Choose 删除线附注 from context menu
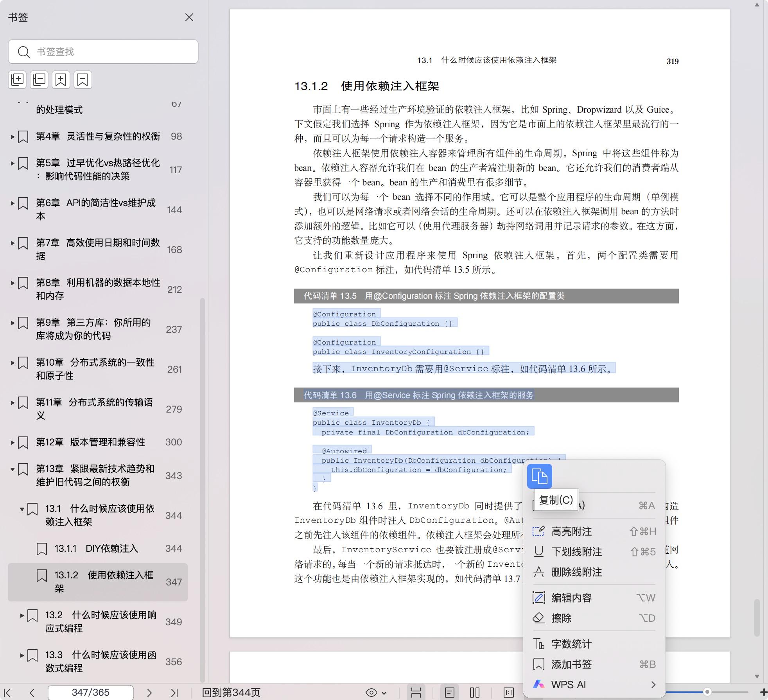Viewport: 768px width, 700px height. tap(594, 572)
